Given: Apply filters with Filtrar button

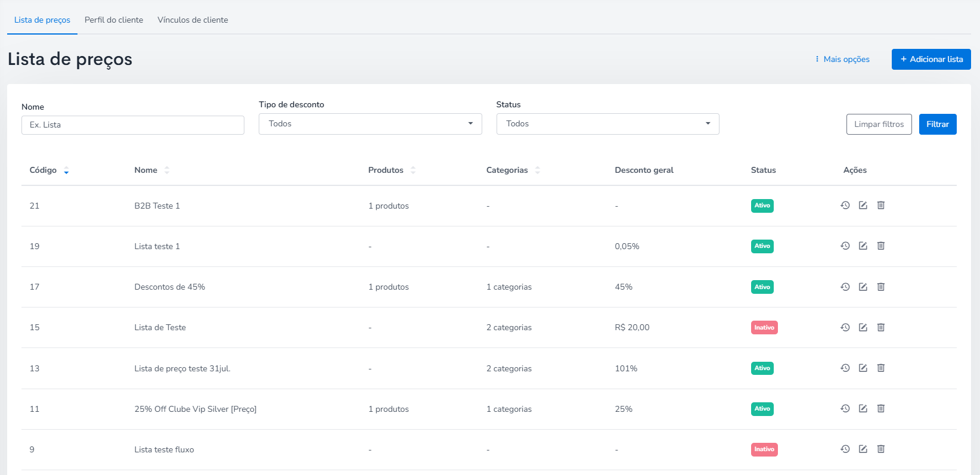Looking at the screenshot, I should [x=938, y=124].
